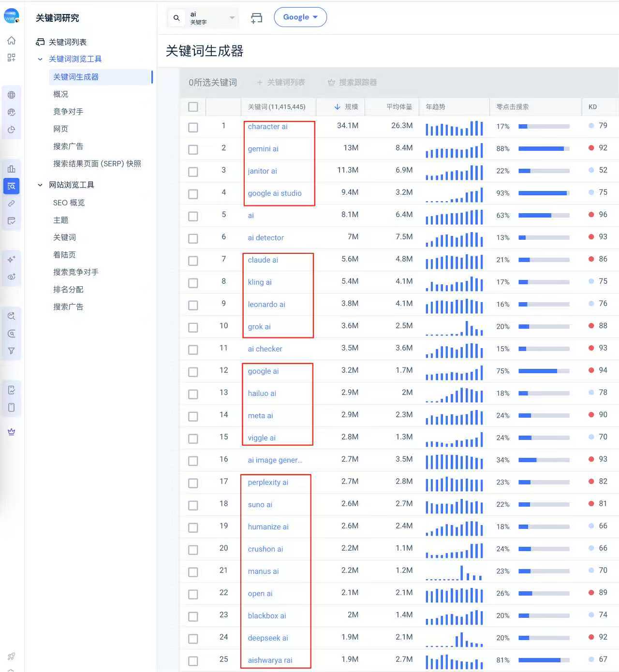Open the manus ai keyword link
This screenshot has width=619, height=672.
point(263,571)
